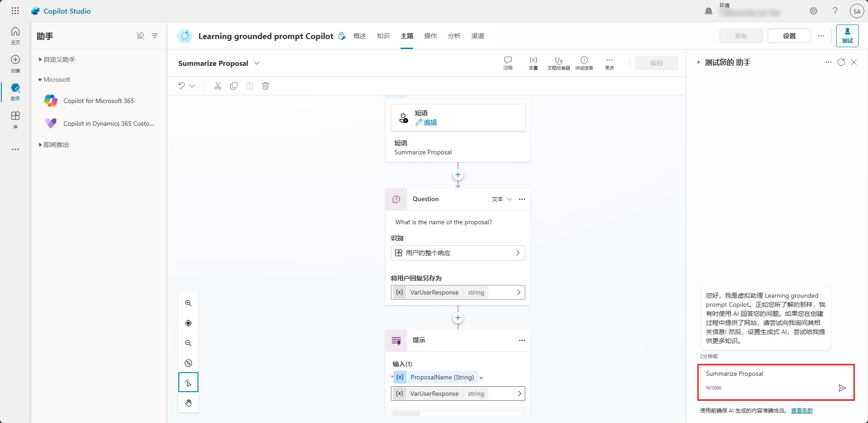Click the 发布 publish button
The height and width of the screenshot is (423, 868).
(x=741, y=36)
